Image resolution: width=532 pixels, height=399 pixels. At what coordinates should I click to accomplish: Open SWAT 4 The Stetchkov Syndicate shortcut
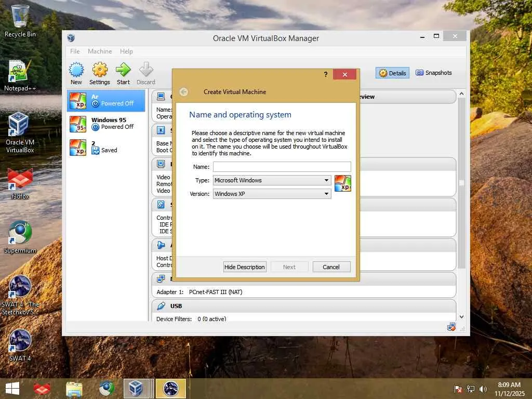[20, 295]
